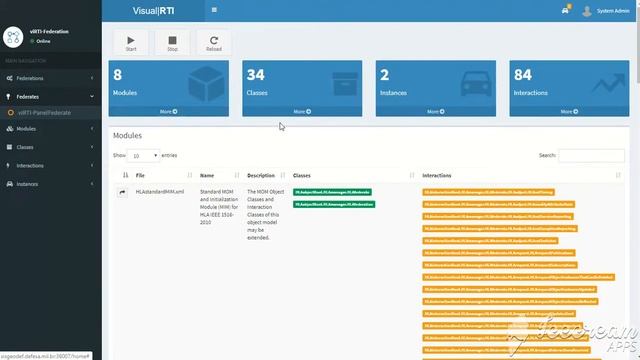This screenshot has width=640, height=360.
Task: Open the Modules sidebar menu
Action: (x=51, y=129)
